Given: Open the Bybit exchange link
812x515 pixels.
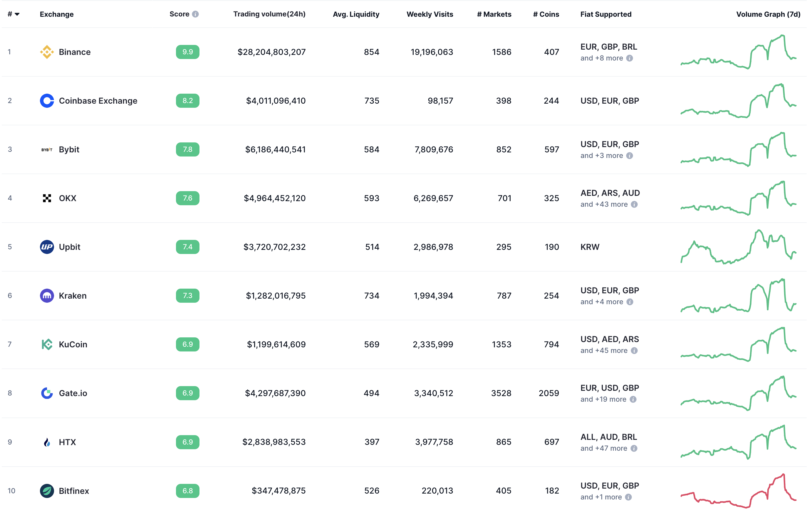Looking at the screenshot, I should (69, 149).
